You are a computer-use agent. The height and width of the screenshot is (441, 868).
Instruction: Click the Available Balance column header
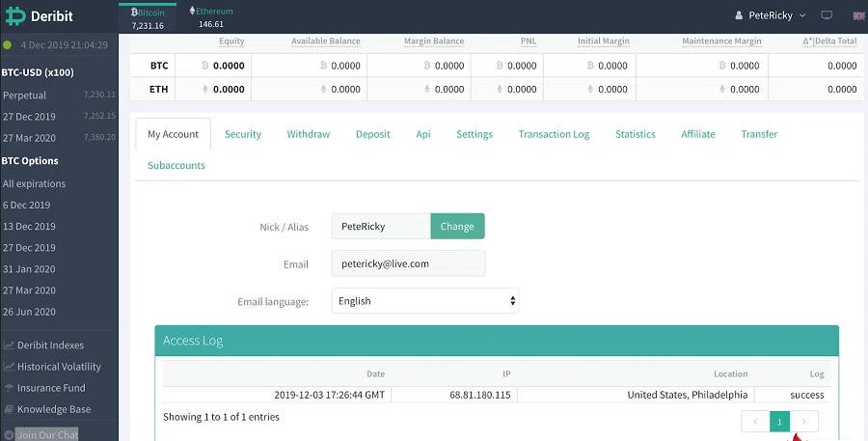click(x=326, y=41)
